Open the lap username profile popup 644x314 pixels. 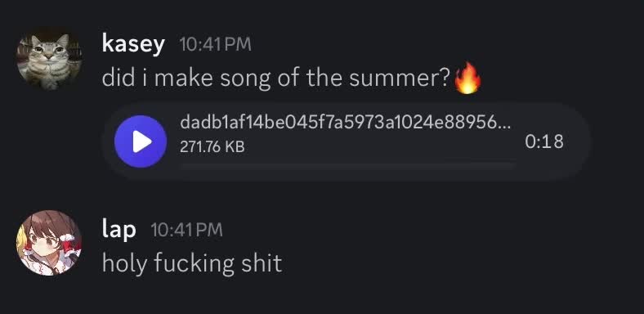(119, 229)
